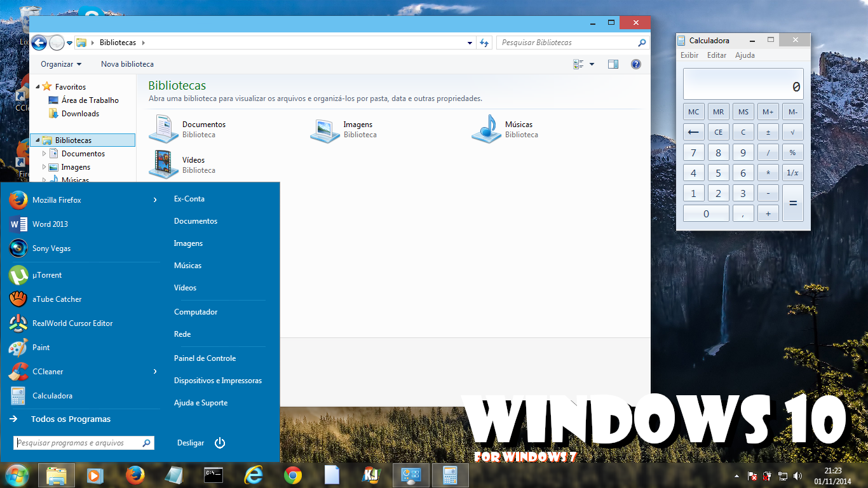Click the volume speaker icon in the tray
868x488 pixels.
pos(798,476)
